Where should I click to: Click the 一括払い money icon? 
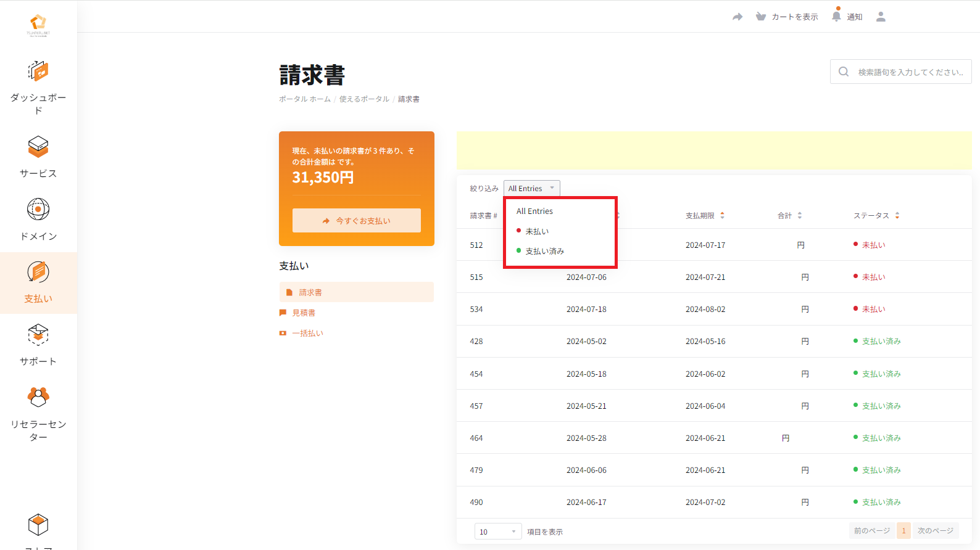[x=283, y=333]
